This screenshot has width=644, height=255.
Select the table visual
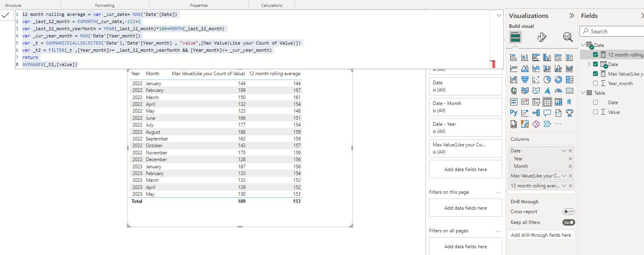pos(547,102)
